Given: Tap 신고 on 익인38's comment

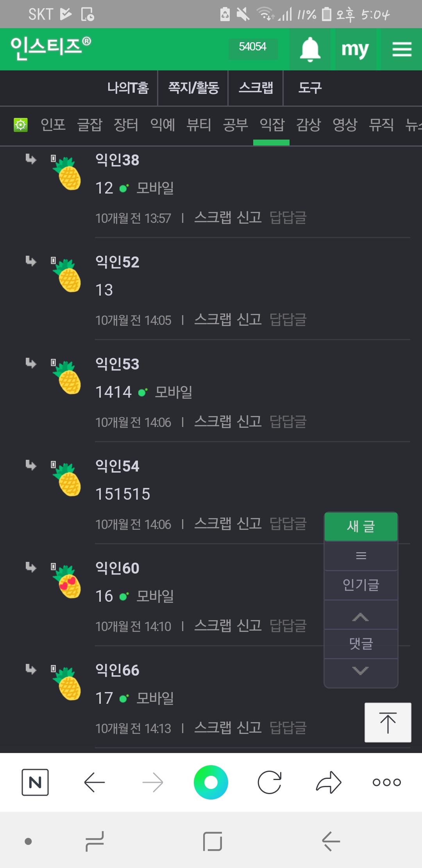Looking at the screenshot, I should tap(249, 217).
